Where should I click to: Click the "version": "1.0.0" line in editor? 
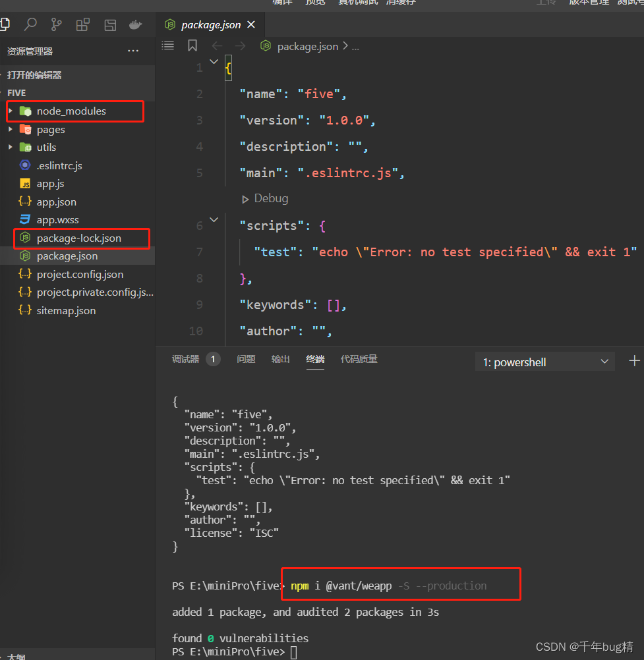point(307,121)
